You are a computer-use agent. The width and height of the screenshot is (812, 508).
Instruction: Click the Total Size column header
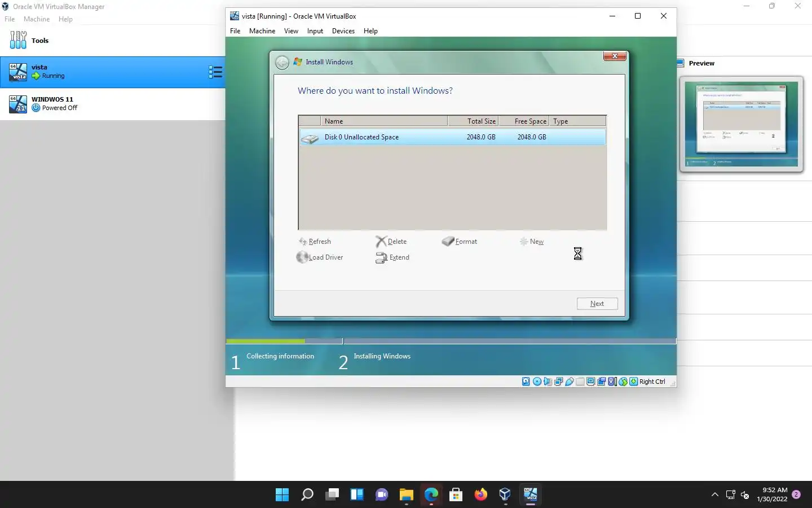coord(473,121)
